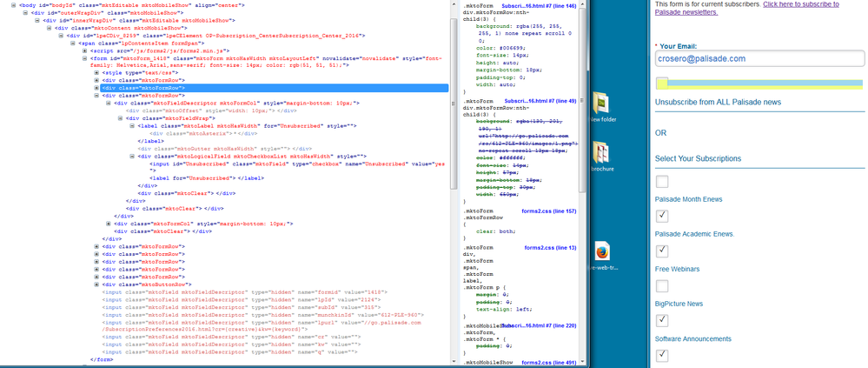Collapse the form mktoForm_1418 node
The height and width of the screenshot is (368, 868).
84,57
